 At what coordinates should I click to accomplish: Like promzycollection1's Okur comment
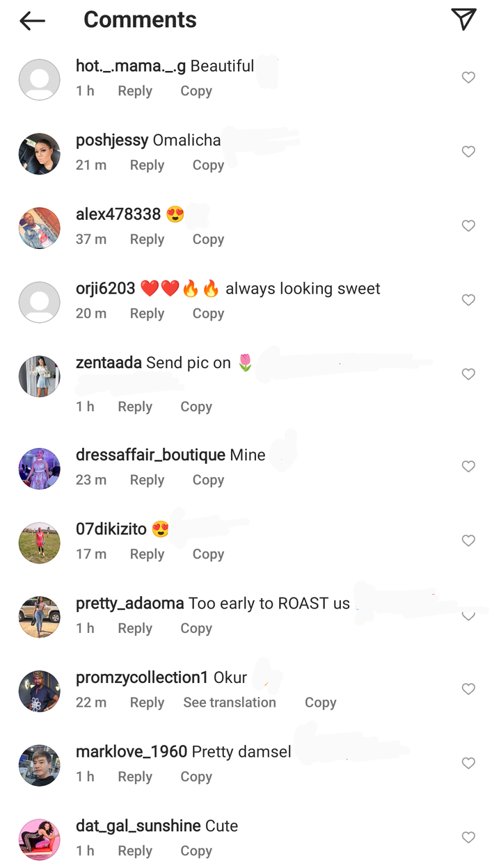tap(468, 689)
